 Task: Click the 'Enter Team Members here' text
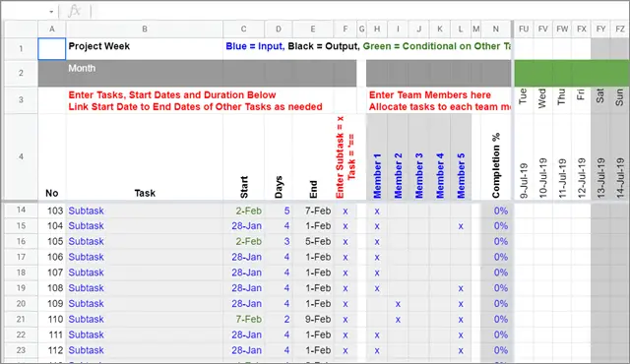[x=430, y=95]
